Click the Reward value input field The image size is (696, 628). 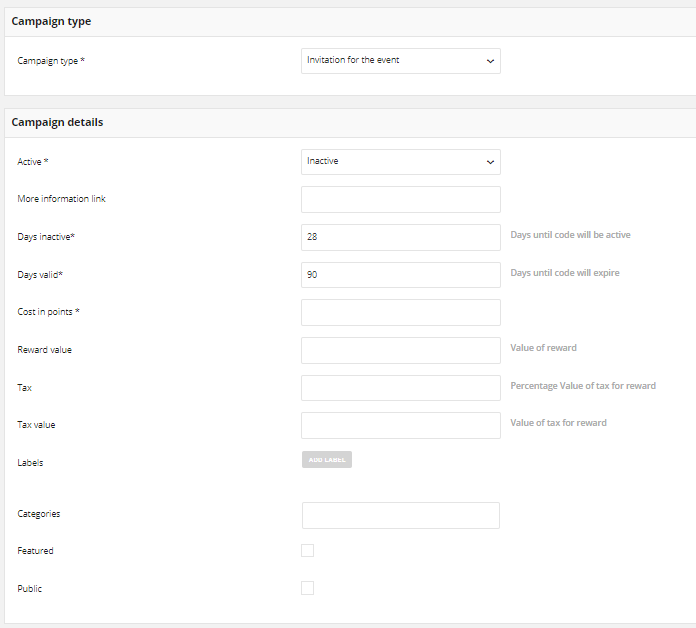pyautogui.click(x=400, y=350)
